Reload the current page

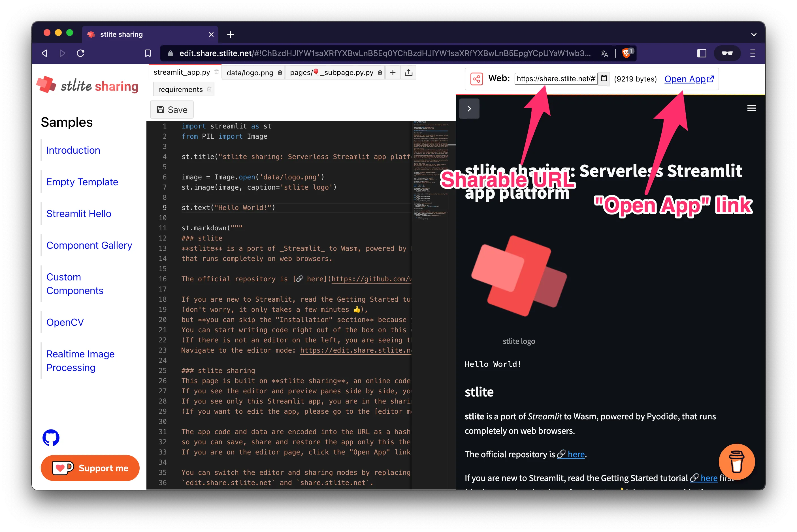point(81,53)
